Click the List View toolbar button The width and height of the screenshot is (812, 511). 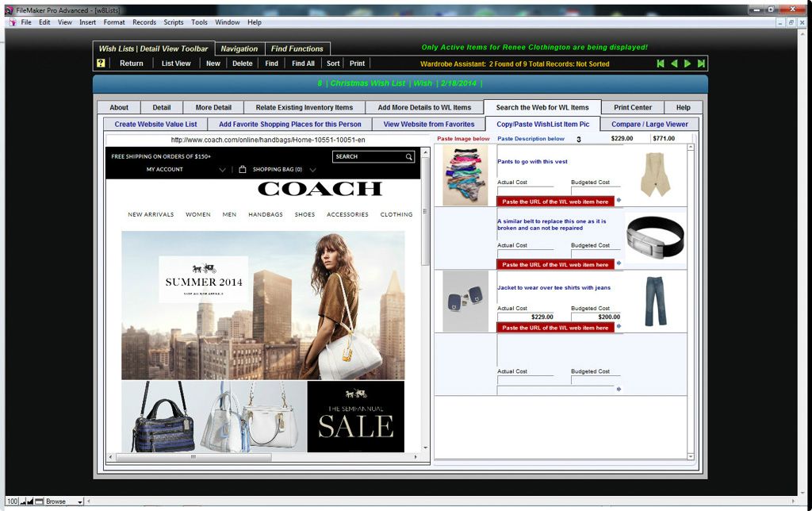click(x=176, y=63)
